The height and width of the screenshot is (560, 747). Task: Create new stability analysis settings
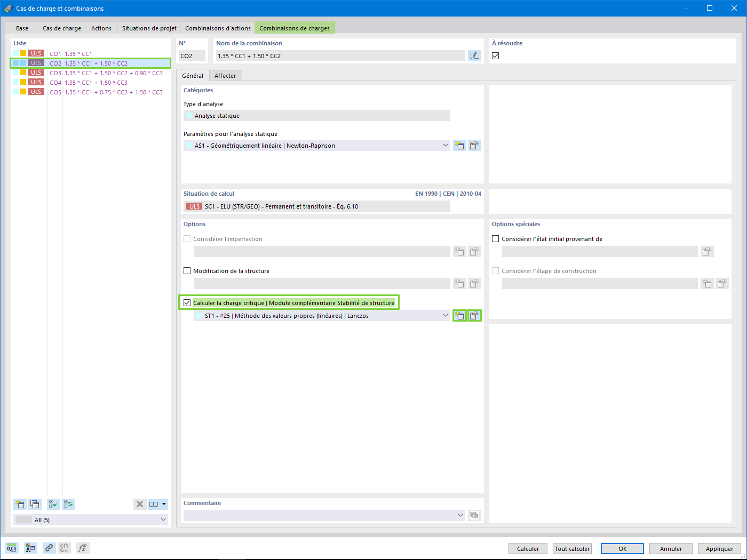tap(459, 316)
